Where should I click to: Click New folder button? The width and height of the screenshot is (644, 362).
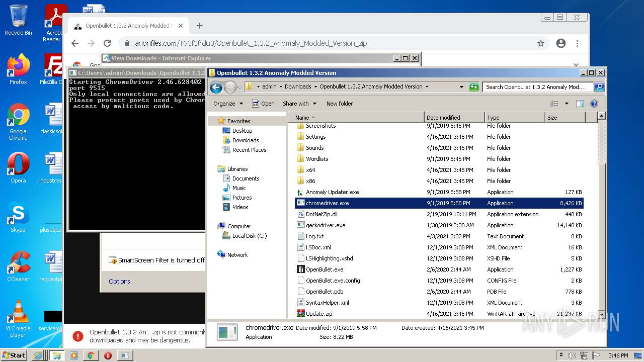coord(340,104)
